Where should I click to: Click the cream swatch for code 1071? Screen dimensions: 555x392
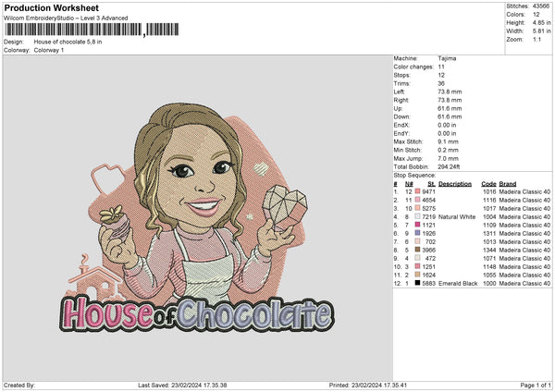click(418, 258)
